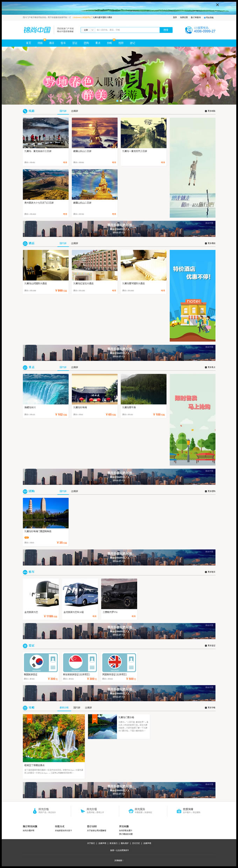The image size is (238, 868).
Task: Click the 阳光行程 paper plane icon
Action: (83, 811)
